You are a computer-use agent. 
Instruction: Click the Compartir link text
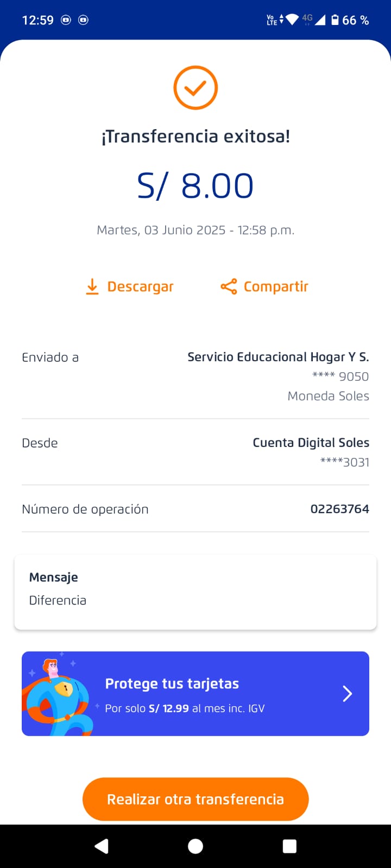point(276,286)
